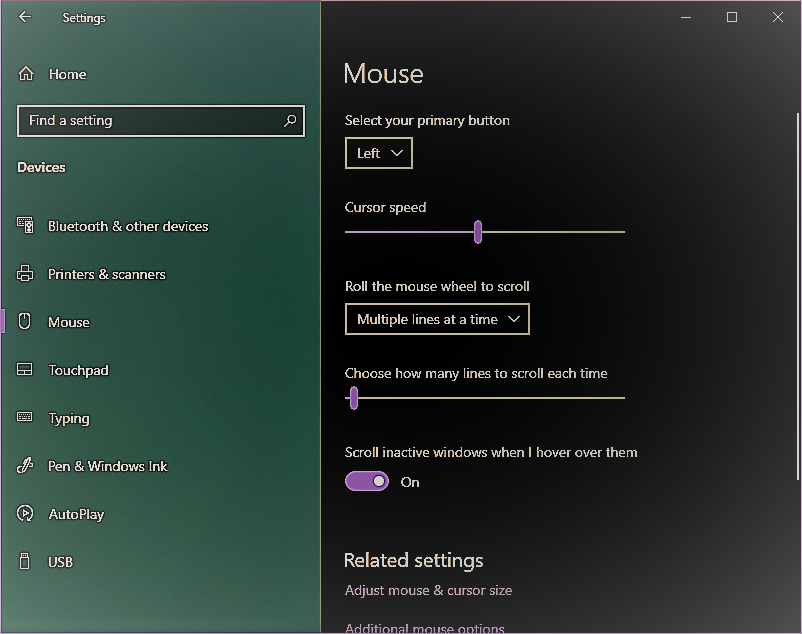The height and width of the screenshot is (634, 802).
Task: Maximize the Settings window
Action: [x=732, y=17]
